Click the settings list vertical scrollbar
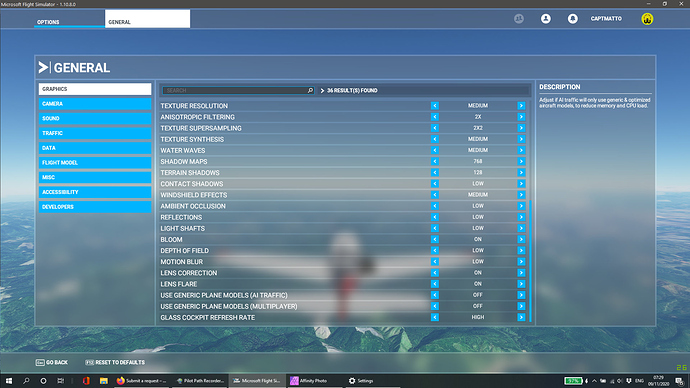Viewport: 690px width, 388px height. 530,261
